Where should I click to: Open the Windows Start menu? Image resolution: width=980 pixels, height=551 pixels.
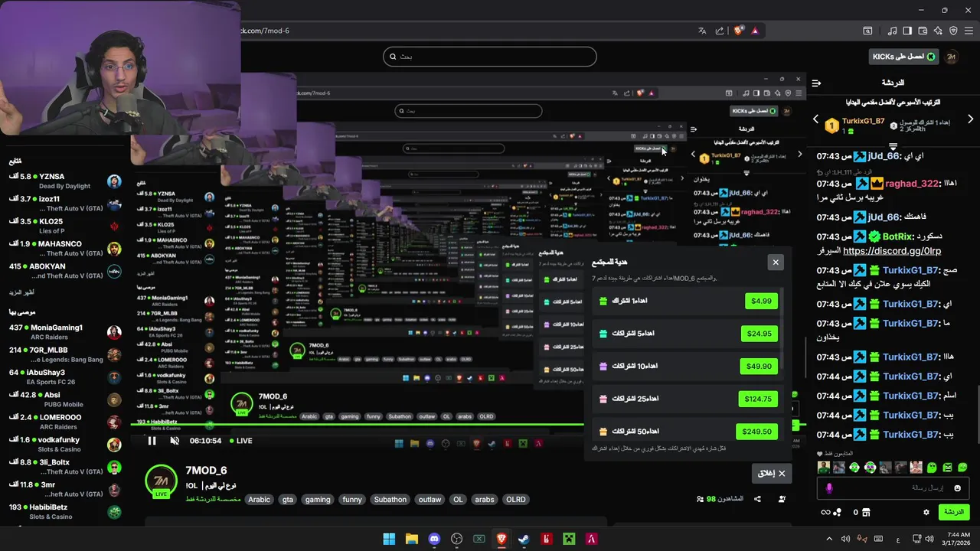[389, 539]
